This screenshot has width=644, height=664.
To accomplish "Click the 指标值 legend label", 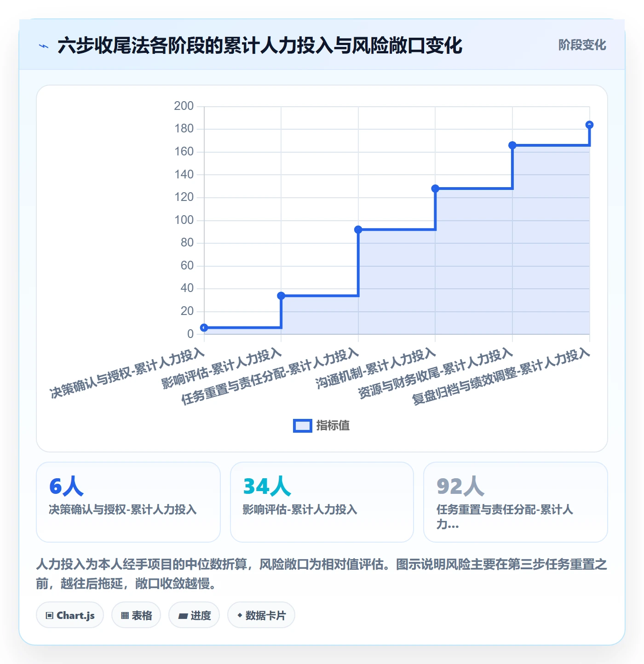I will click(x=333, y=426).
